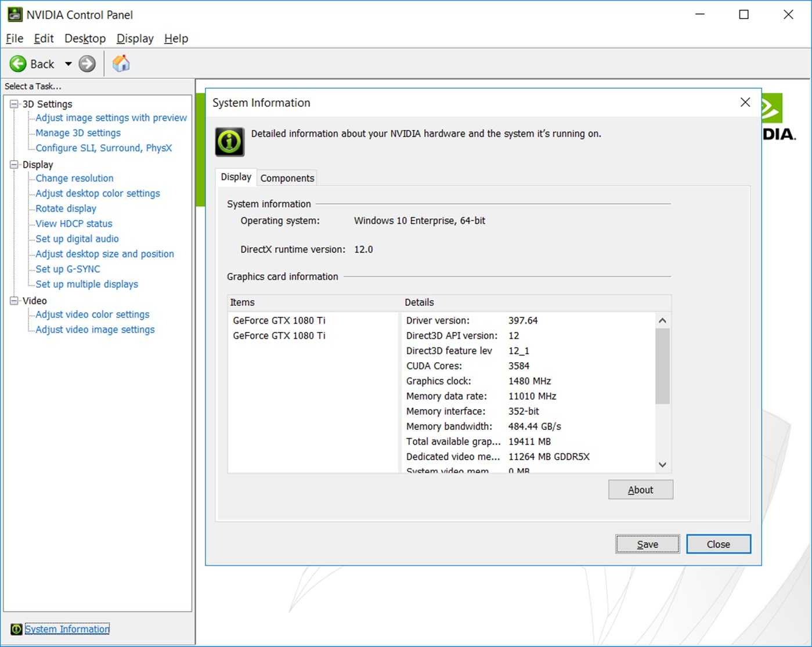This screenshot has width=812, height=647.
Task: Open the System Information link
Action: coord(67,629)
